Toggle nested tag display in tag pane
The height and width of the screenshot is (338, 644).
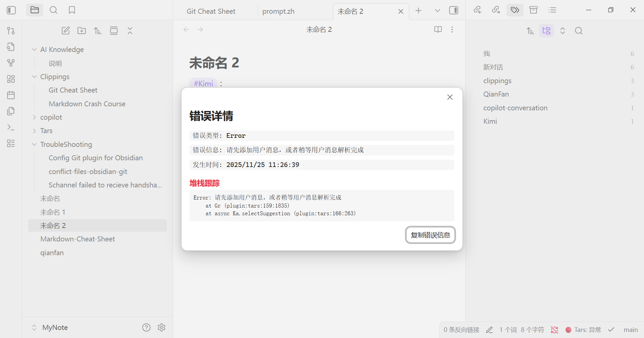click(546, 31)
